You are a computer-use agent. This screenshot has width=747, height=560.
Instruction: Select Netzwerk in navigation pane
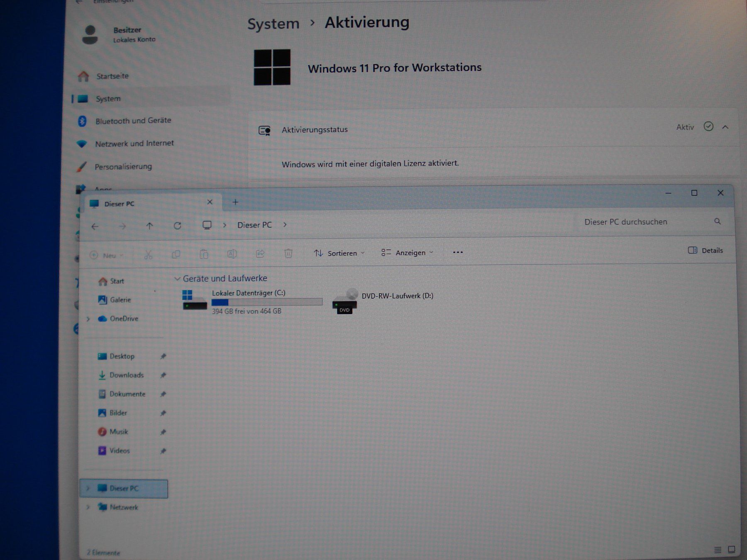[x=117, y=507]
